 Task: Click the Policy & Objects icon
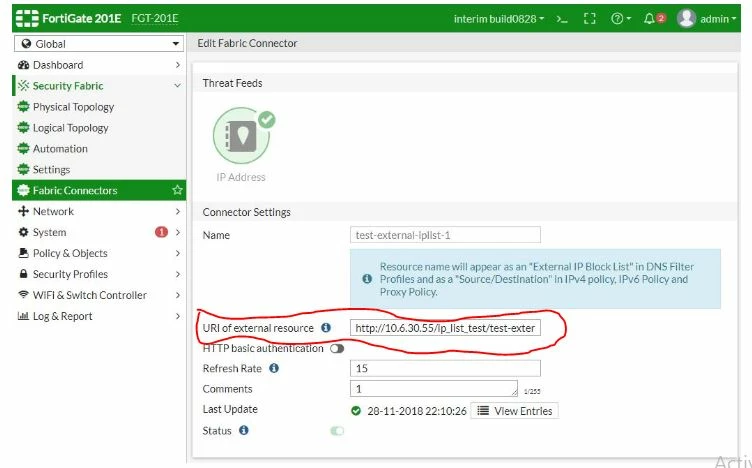click(x=23, y=253)
